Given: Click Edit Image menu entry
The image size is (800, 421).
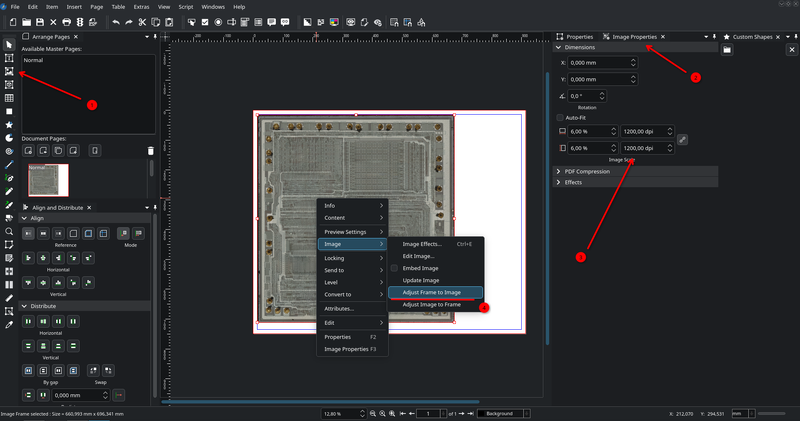Looking at the screenshot, I should click(435, 256).
